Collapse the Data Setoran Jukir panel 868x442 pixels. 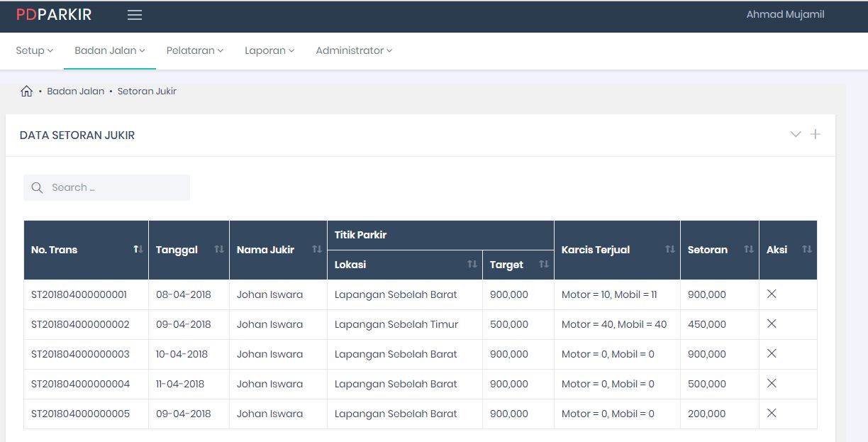[796, 134]
